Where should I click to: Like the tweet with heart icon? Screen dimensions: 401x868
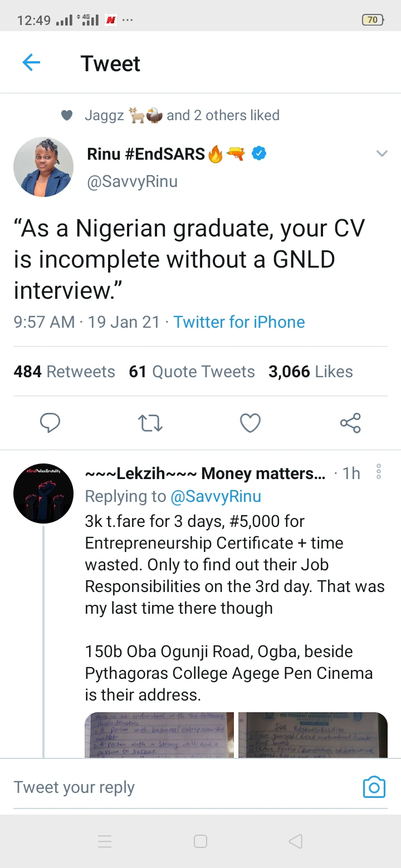250,423
